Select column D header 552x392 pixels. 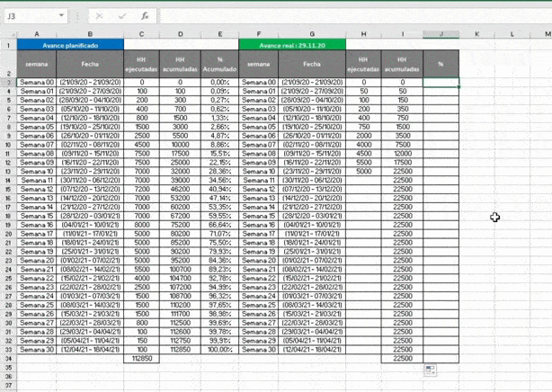click(x=180, y=34)
